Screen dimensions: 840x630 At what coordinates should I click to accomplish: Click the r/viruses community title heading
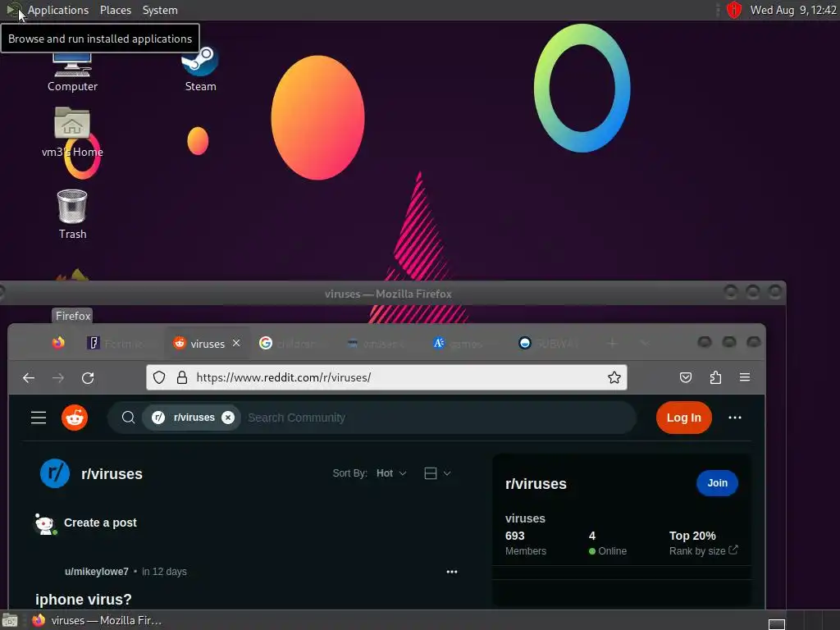tap(112, 473)
